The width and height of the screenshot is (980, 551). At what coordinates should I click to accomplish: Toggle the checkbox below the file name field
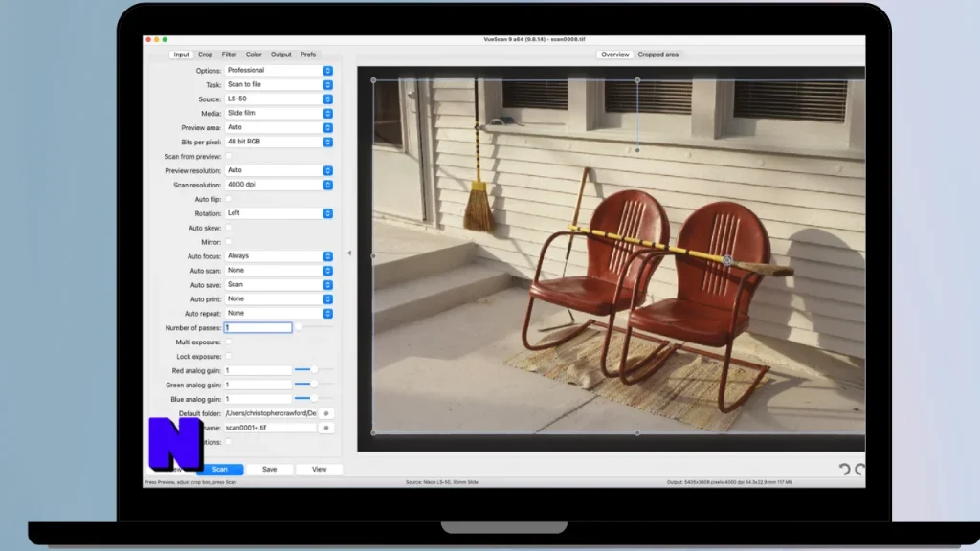(x=228, y=442)
